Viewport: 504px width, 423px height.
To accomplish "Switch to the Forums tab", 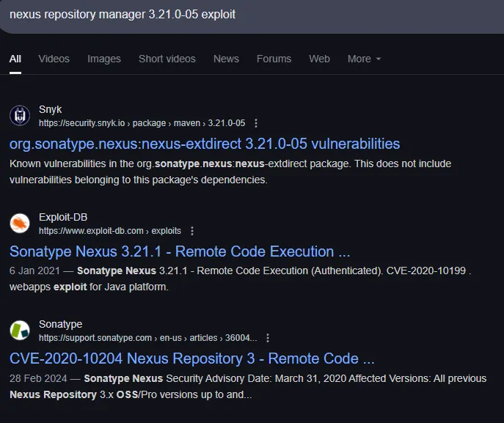I will point(274,59).
